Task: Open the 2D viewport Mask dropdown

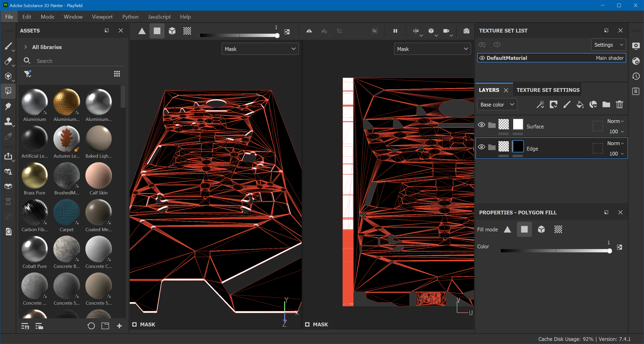Action: coord(432,49)
